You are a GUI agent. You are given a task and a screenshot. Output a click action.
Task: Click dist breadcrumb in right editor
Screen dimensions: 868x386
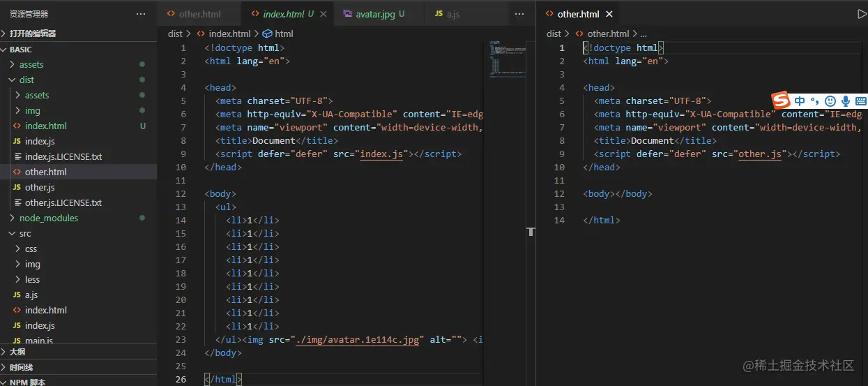(554, 34)
